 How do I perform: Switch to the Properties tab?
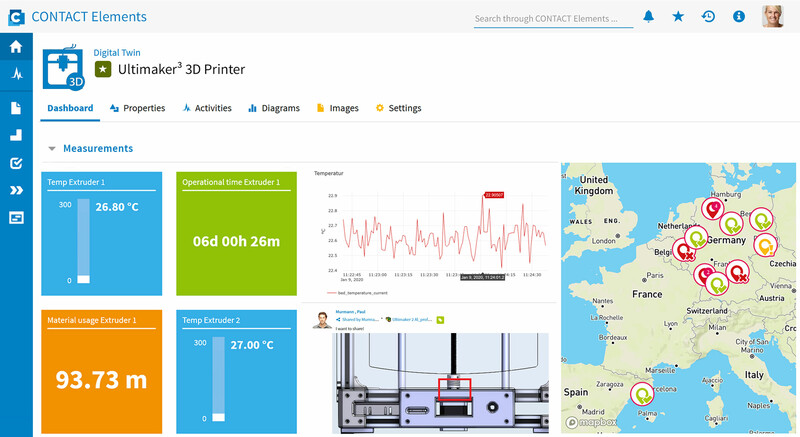[x=137, y=108]
